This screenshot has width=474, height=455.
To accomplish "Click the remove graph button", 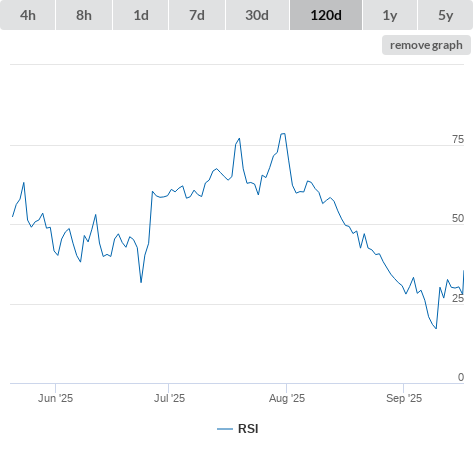I will (x=426, y=45).
